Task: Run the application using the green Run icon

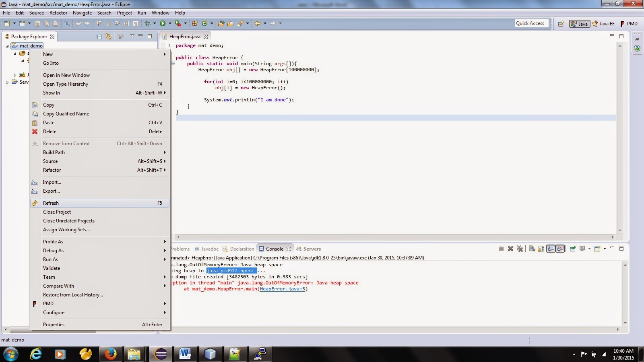Action: (162, 23)
